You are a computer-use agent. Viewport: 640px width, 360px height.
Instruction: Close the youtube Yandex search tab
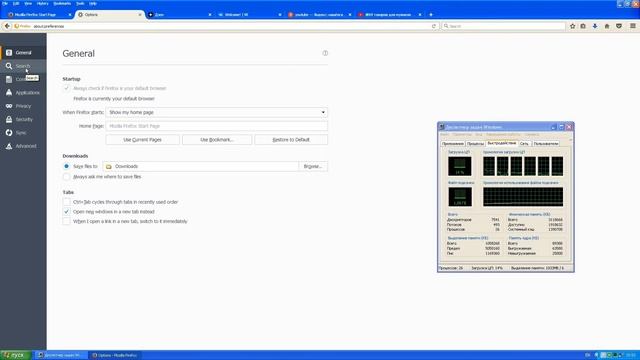[350, 15]
